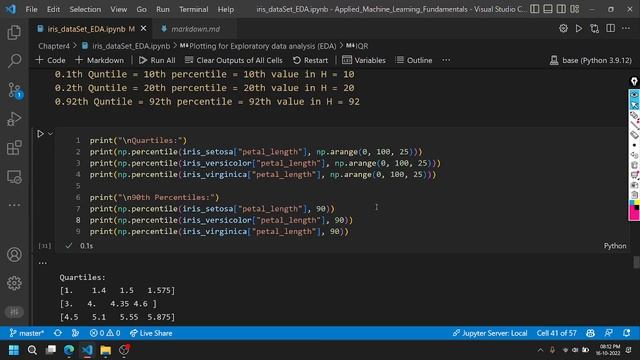Open Windows taskbar search
640x360 pixels.
32,350
